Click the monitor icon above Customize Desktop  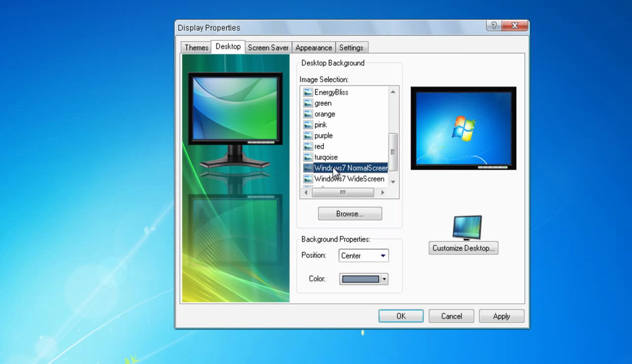tap(467, 228)
